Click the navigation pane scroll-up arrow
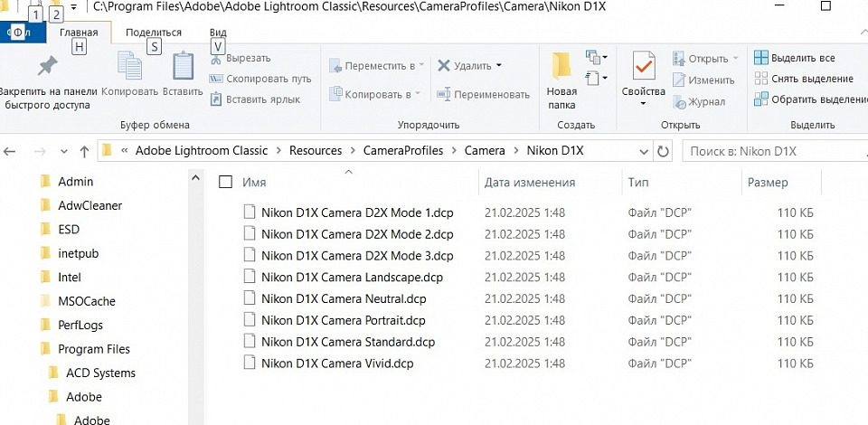The width and height of the screenshot is (868, 425). [196, 178]
